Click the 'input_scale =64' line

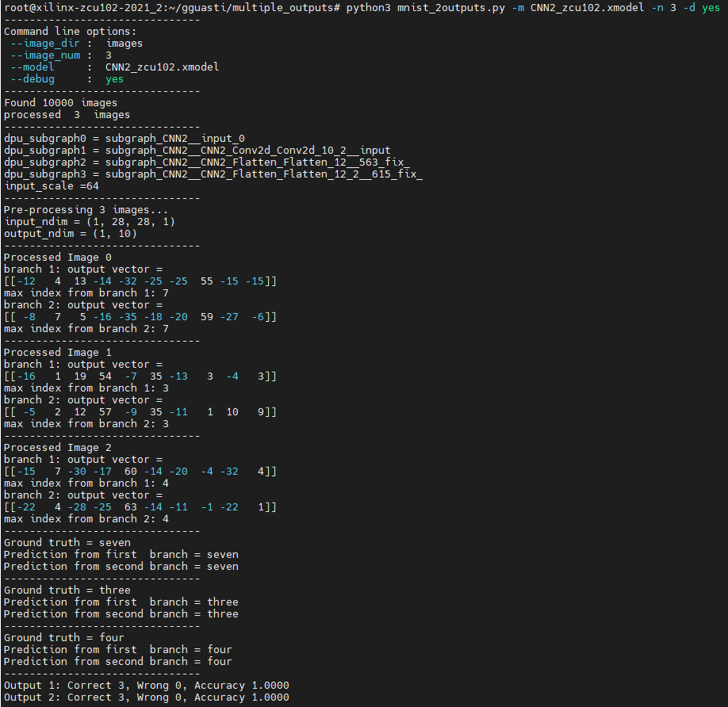click(x=51, y=185)
